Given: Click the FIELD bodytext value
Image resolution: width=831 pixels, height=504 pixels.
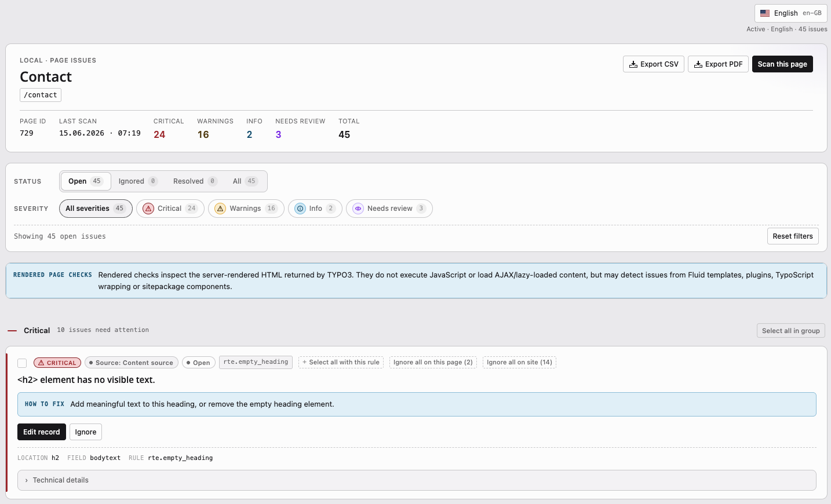Looking at the screenshot, I should point(105,458).
